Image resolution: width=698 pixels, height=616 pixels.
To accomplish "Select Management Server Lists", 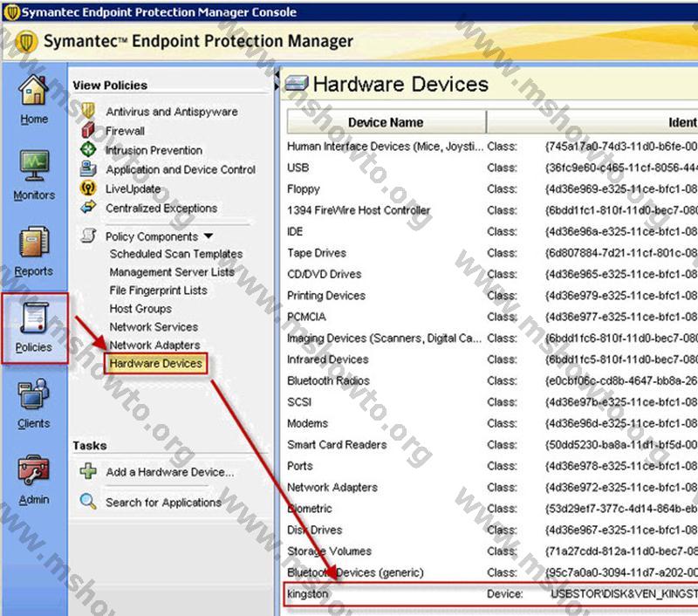I will pyautogui.click(x=172, y=272).
